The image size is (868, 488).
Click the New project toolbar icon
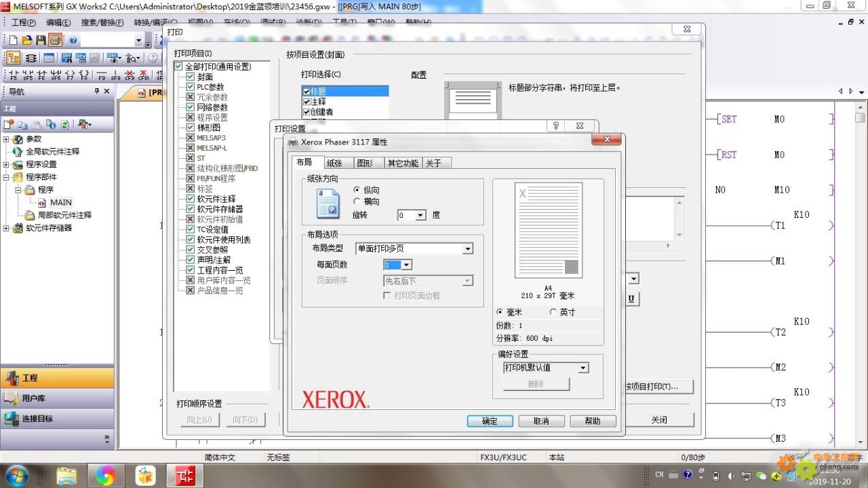pyautogui.click(x=13, y=41)
